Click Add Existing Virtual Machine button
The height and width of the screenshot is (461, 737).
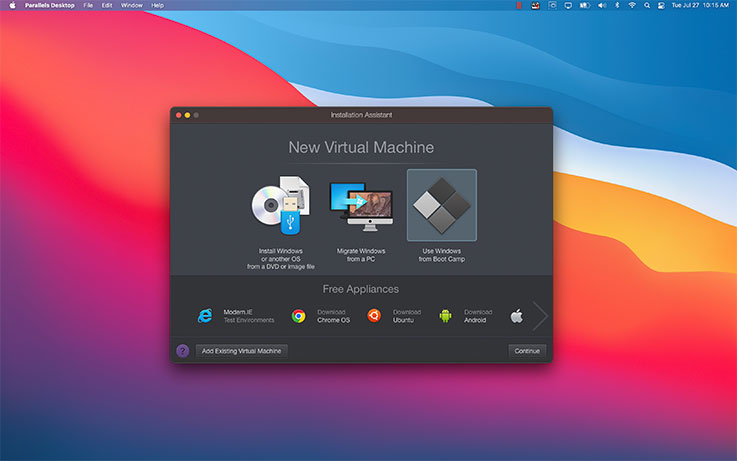(x=242, y=351)
